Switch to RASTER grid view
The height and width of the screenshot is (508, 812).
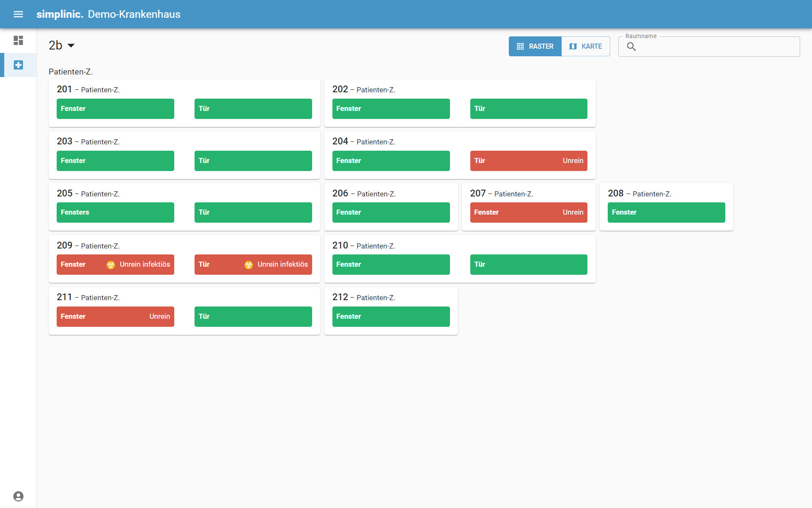(535, 47)
